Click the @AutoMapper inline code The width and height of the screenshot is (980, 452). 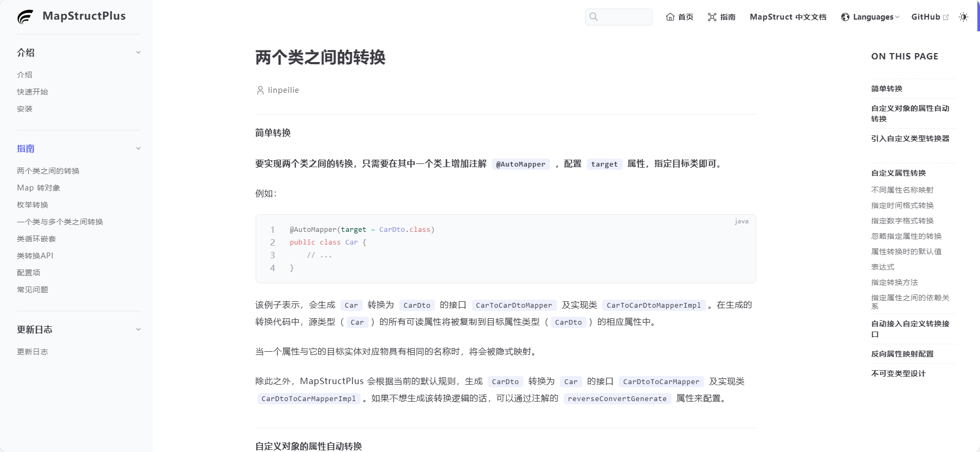click(x=521, y=164)
